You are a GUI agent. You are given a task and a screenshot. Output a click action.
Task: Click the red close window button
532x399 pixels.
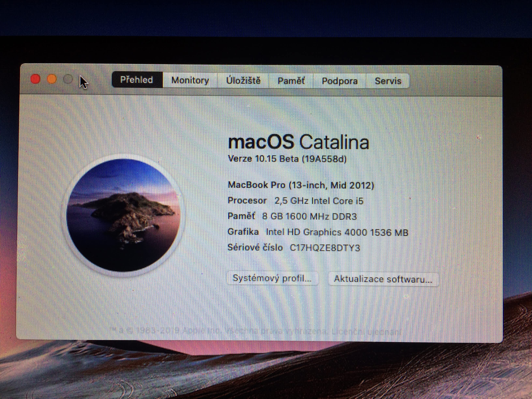[35, 79]
